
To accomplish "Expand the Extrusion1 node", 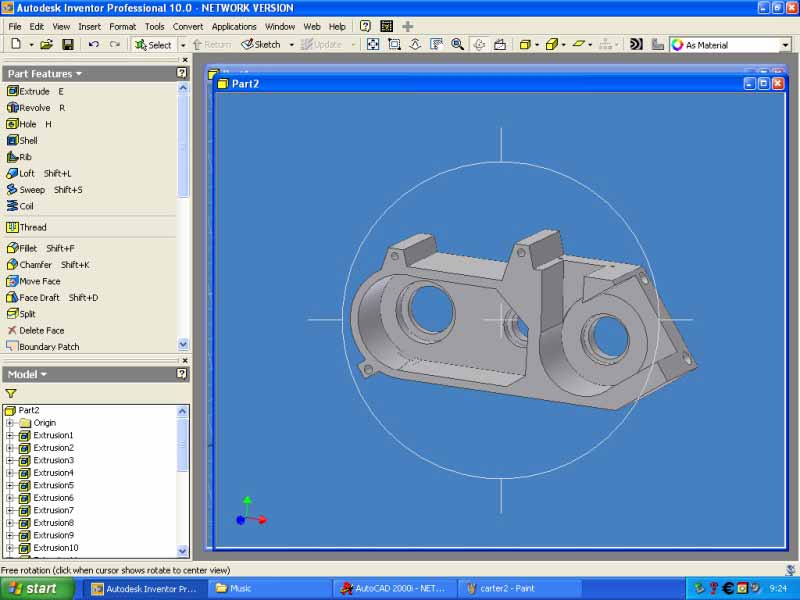I will 10,435.
